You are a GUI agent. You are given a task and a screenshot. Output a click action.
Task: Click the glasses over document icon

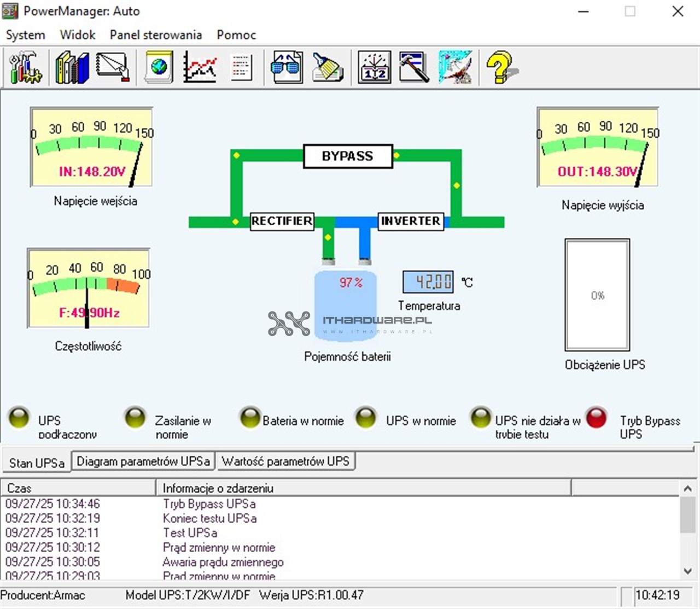pyautogui.click(x=287, y=67)
